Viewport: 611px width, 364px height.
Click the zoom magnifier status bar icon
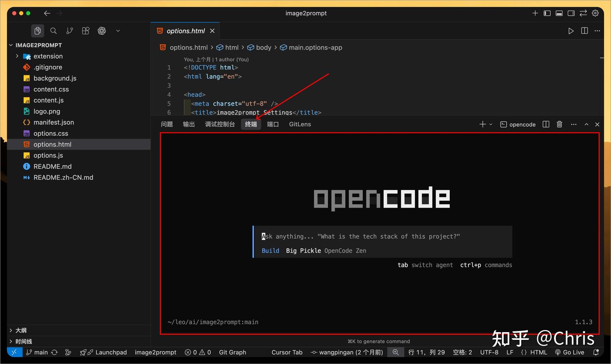click(395, 352)
